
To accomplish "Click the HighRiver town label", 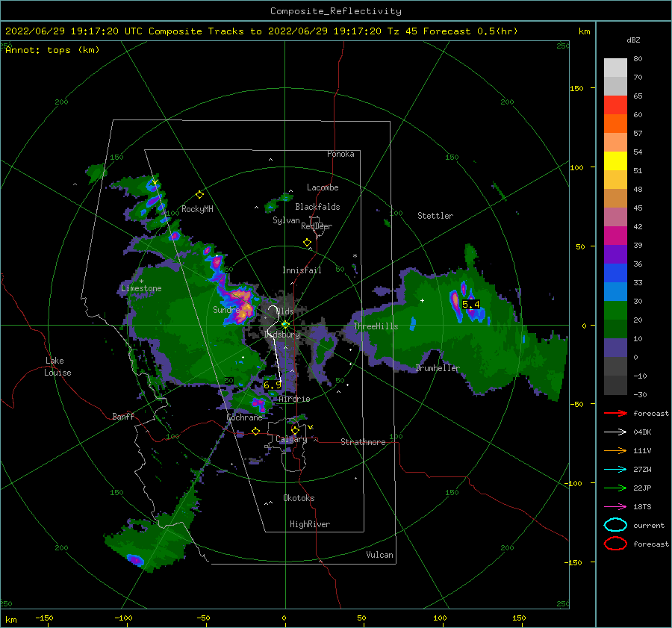I will pyautogui.click(x=310, y=524).
